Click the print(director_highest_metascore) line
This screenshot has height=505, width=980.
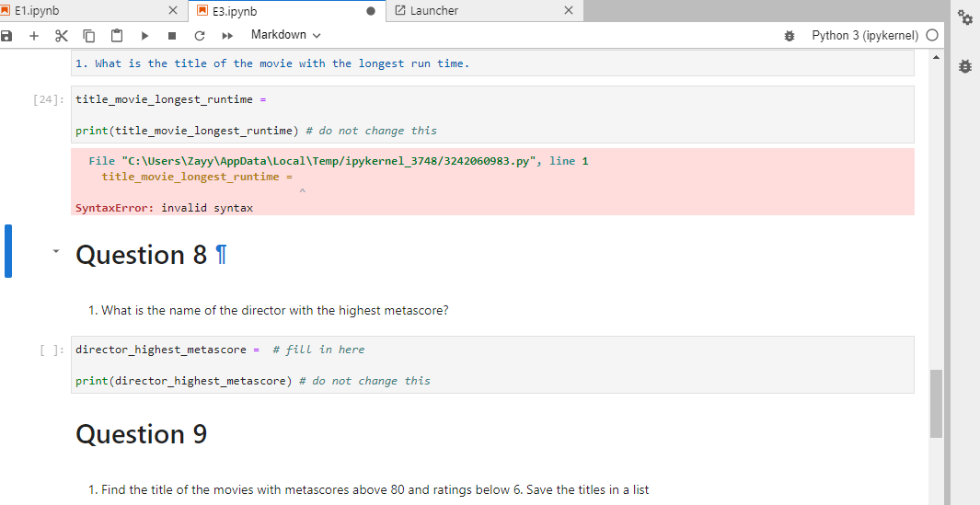click(x=253, y=381)
